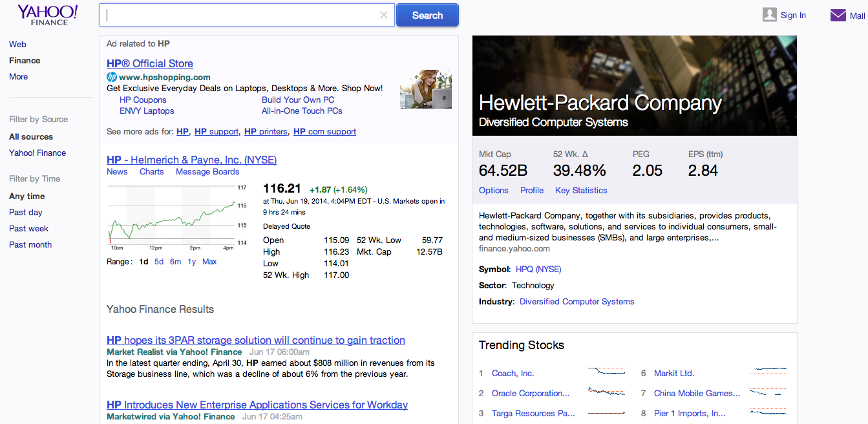Viewport: 868px width, 424px height.
Task: Filter by All sources
Action: coord(31,136)
